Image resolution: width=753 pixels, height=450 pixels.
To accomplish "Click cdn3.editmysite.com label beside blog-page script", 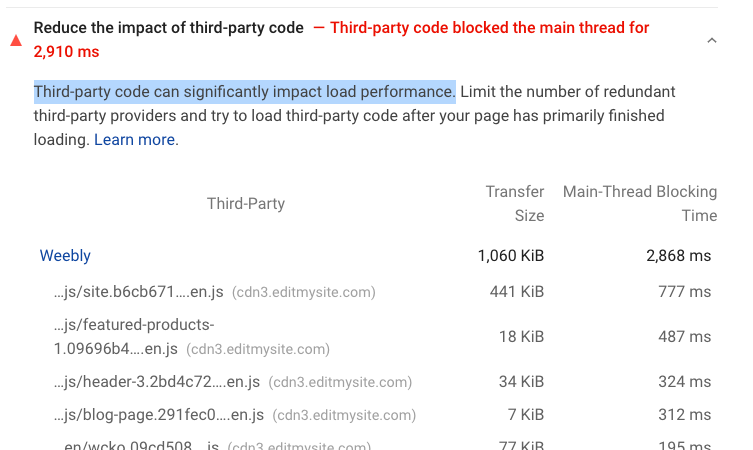I will (x=345, y=415).
